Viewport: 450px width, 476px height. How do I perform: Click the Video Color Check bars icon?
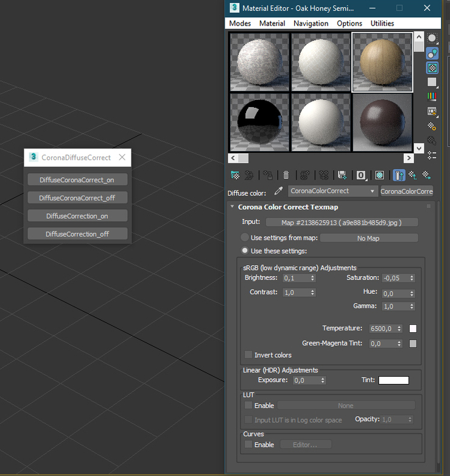[432, 96]
